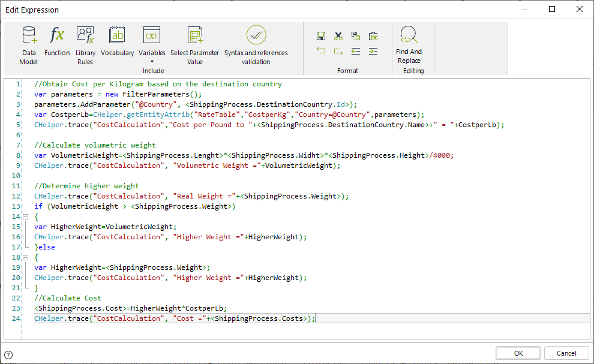
Task: Click the '}else' line
Action: [x=45, y=247]
